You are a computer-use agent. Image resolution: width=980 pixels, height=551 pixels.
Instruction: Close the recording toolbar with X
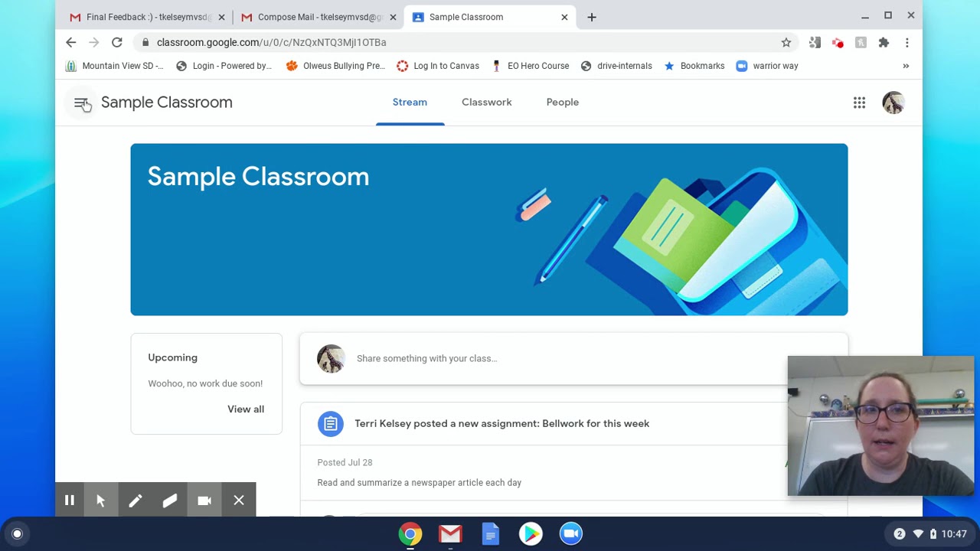pyautogui.click(x=239, y=500)
